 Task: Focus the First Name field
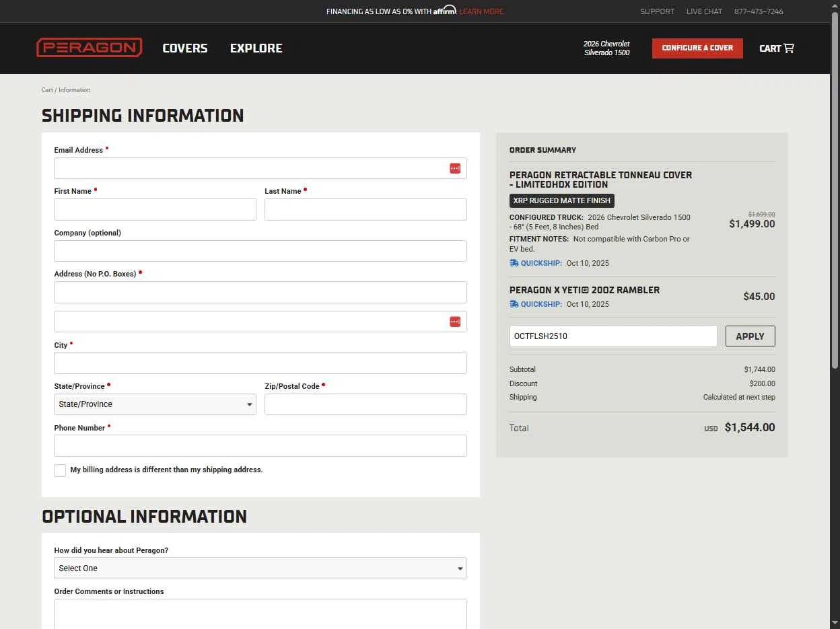(x=155, y=209)
